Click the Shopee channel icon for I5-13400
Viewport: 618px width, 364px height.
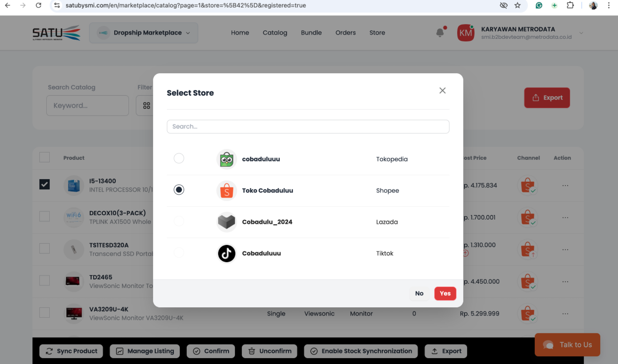click(528, 185)
